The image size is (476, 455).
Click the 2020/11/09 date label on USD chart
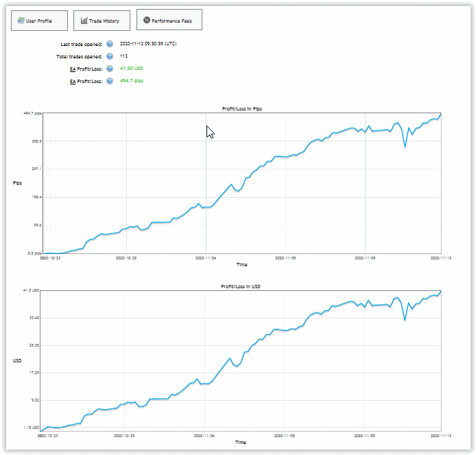pyautogui.click(x=364, y=436)
